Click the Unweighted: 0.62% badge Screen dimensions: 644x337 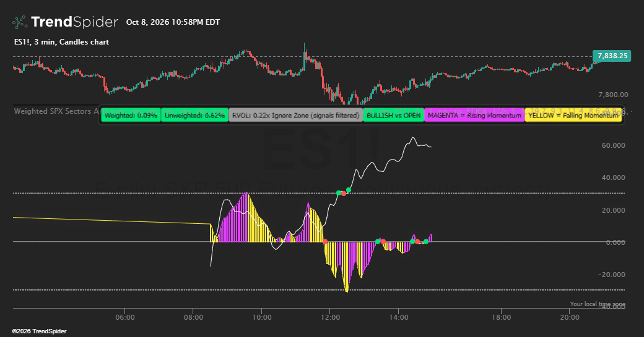point(194,116)
